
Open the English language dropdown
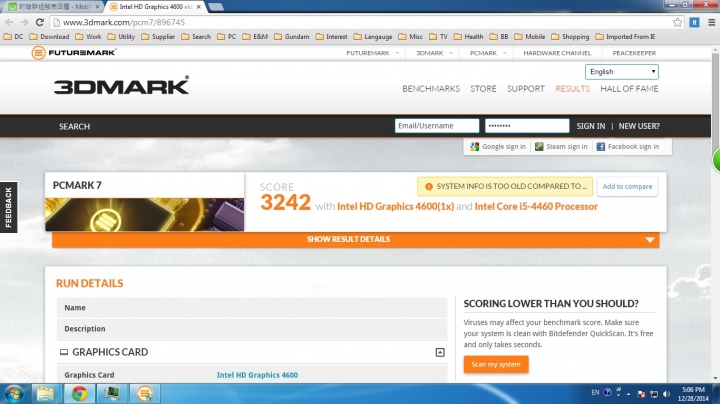point(622,72)
